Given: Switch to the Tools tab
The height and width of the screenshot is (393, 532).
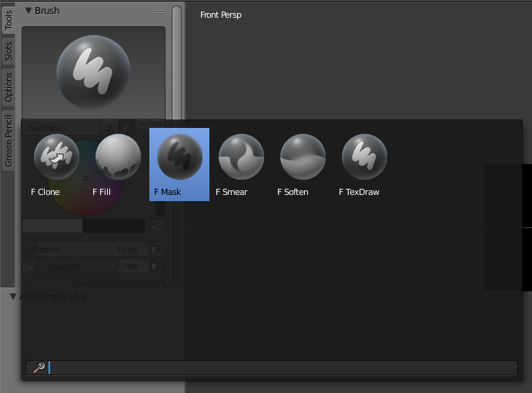Looking at the screenshot, I should pos(8,20).
